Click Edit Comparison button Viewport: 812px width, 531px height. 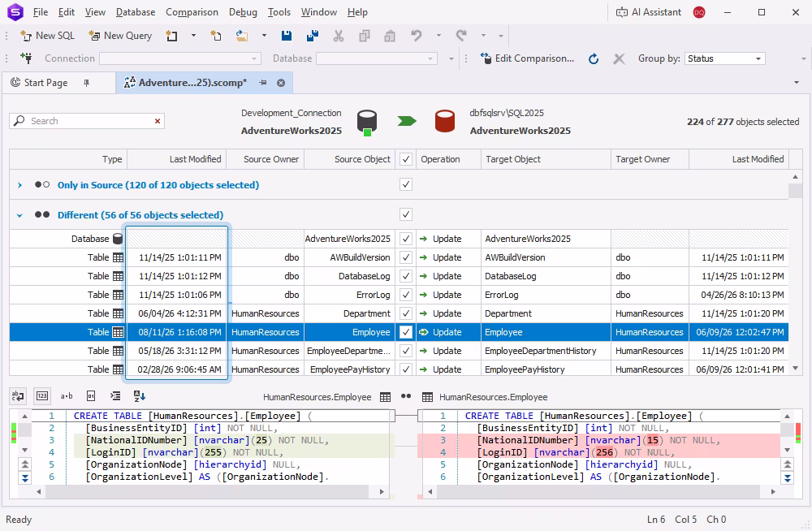coord(527,58)
